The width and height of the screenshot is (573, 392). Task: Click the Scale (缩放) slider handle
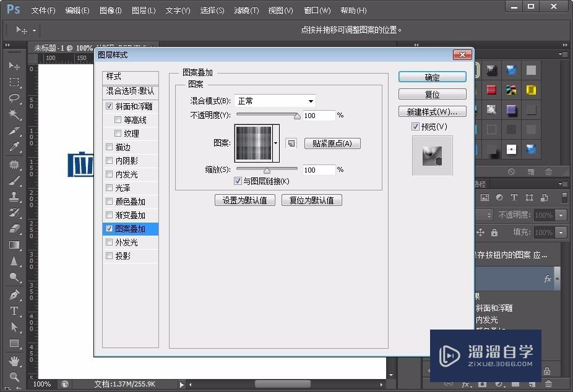267,171
